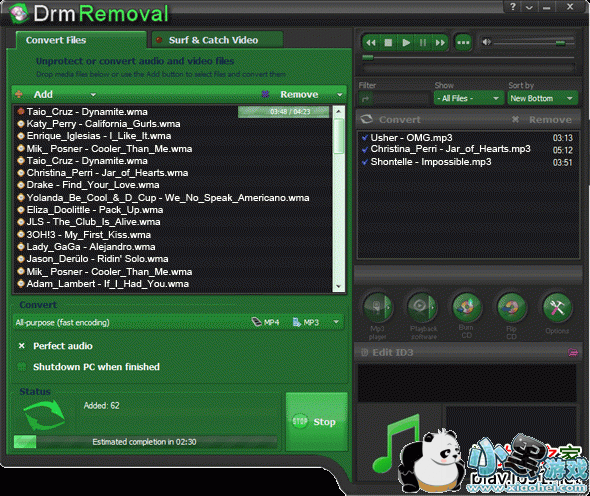Click the DrmRemoval logo icon

click(x=18, y=13)
